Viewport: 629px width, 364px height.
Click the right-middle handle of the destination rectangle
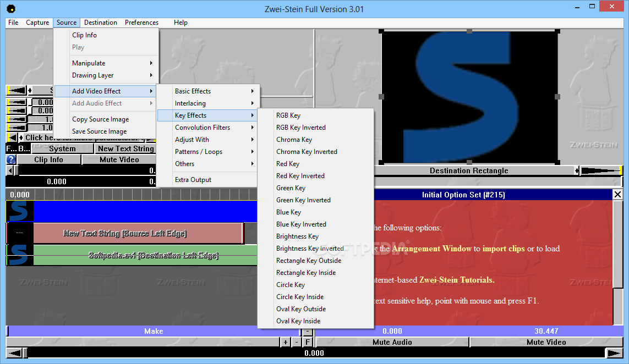557,97
